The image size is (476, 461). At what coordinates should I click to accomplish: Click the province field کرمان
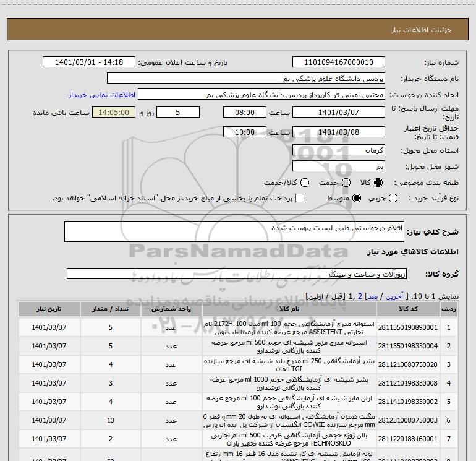point(339,150)
